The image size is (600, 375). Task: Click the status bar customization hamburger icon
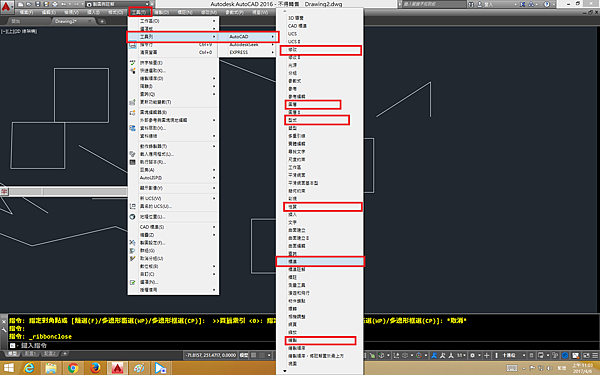pos(595,355)
